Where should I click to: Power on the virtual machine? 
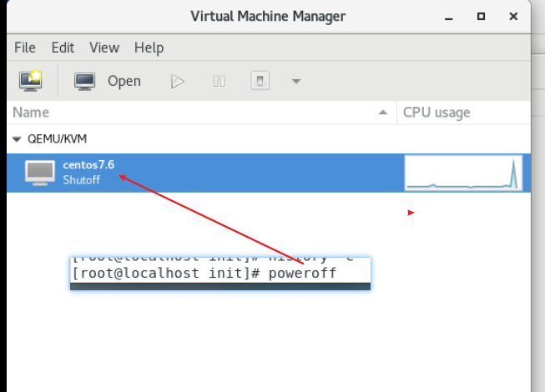[177, 81]
